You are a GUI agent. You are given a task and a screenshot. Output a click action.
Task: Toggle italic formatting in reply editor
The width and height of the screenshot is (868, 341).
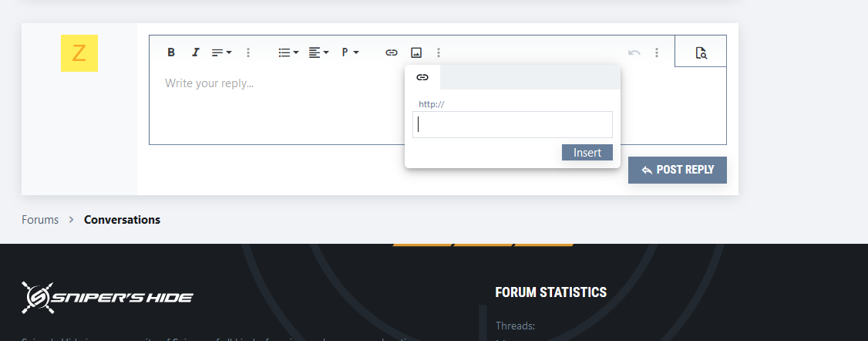[195, 52]
